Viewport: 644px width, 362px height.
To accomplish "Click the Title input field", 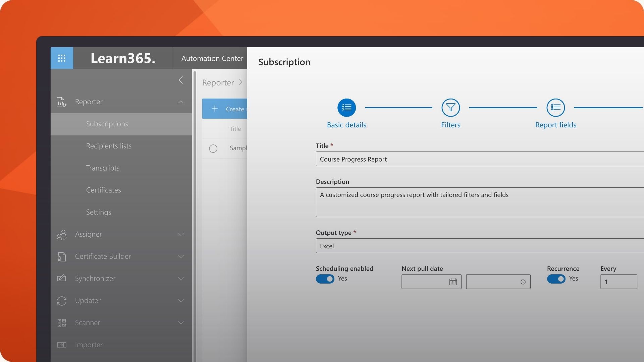I will click(480, 159).
